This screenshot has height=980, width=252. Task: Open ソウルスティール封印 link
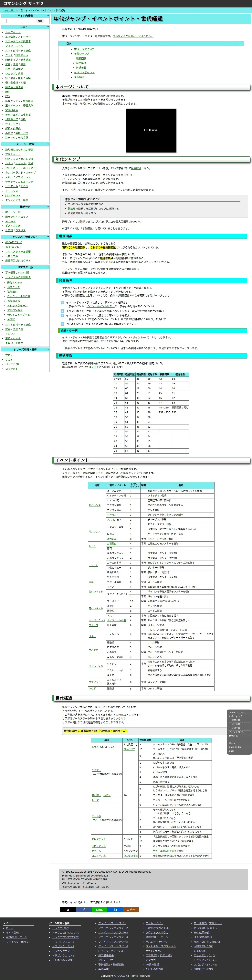click(18, 251)
